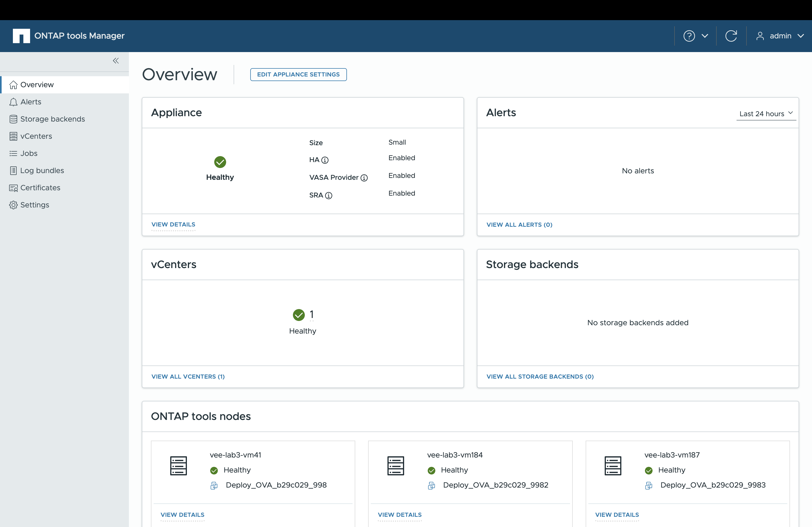Screen dimensions: 812x527
Task: Click Edit Appliance Settings button
Action: click(298, 75)
